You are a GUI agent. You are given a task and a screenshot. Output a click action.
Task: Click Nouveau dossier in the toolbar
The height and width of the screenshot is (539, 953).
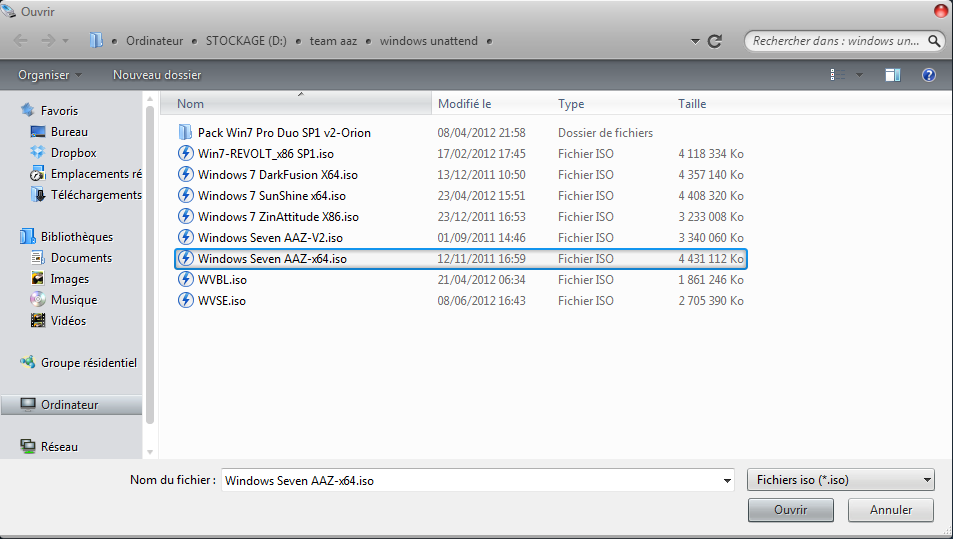[157, 75]
